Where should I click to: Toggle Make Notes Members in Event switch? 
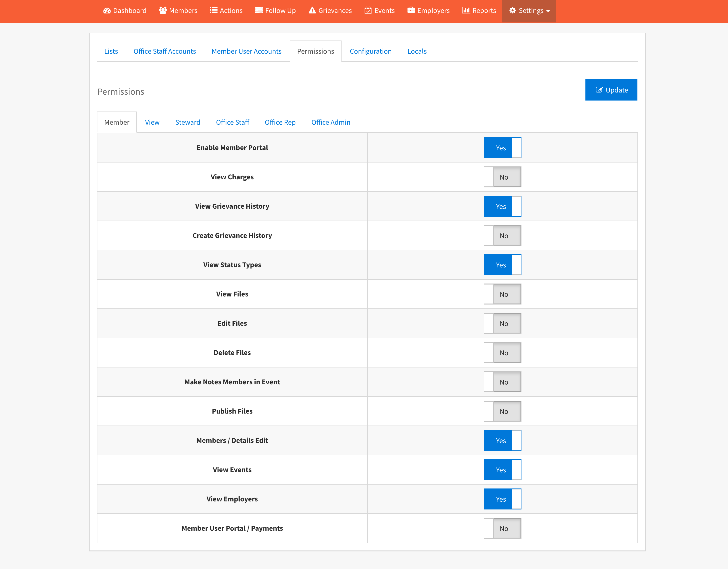[x=502, y=382]
